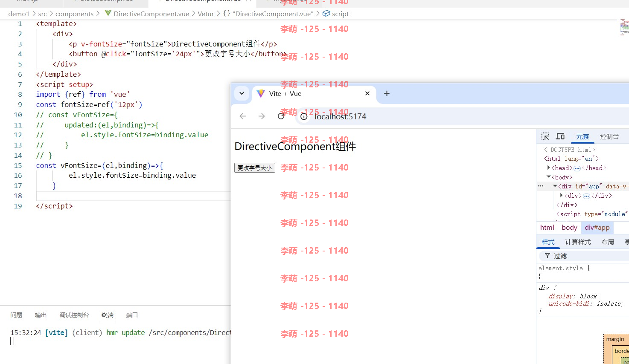Click the Vue file icon in breadcrumb
629x364 pixels.
coord(108,14)
